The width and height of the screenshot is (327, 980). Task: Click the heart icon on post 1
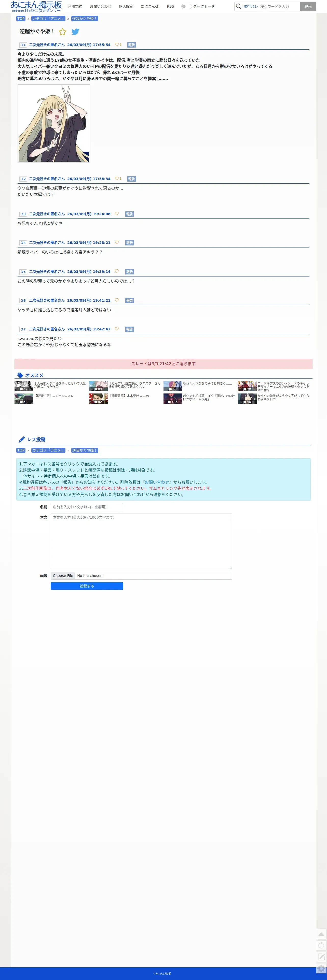point(117,45)
